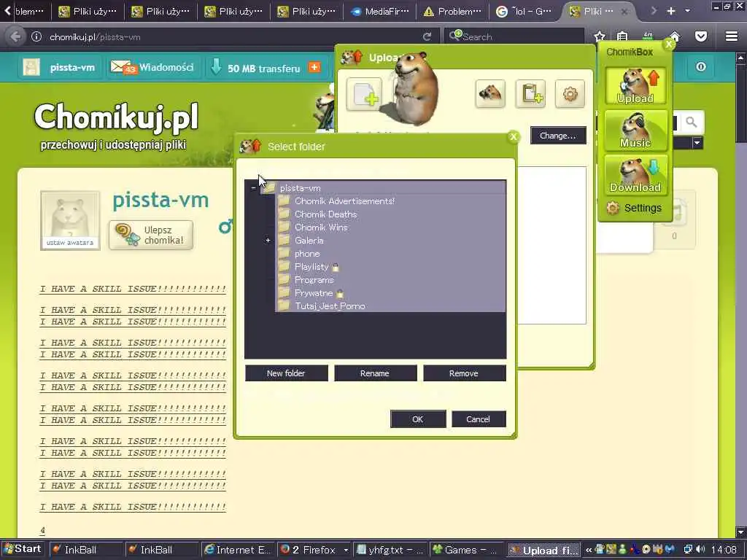747x560 pixels.
Task: Click the add file icon in Upload window
Action: click(x=365, y=94)
